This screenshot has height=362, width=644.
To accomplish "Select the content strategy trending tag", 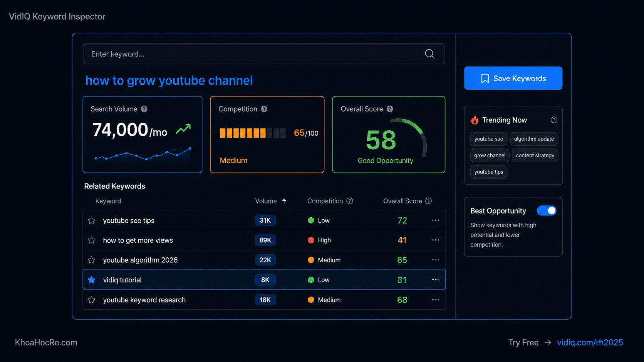I will (x=535, y=155).
